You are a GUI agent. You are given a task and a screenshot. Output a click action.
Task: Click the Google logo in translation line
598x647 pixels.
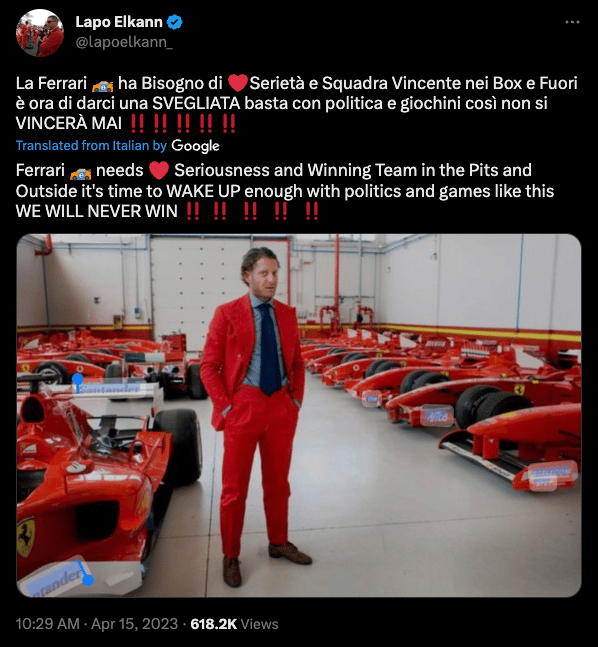[x=195, y=146]
